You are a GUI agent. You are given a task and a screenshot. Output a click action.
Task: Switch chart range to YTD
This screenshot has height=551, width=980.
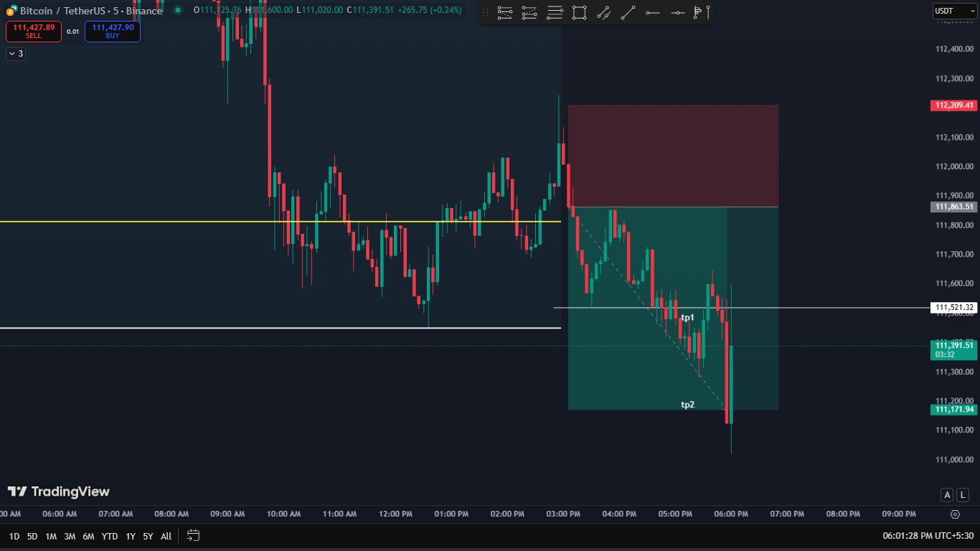pyautogui.click(x=109, y=536)
